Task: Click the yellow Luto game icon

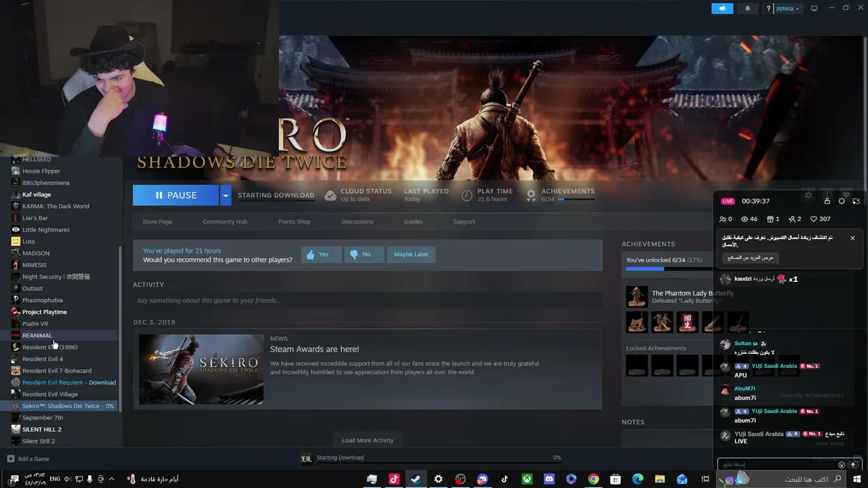Action: point(16,241)
